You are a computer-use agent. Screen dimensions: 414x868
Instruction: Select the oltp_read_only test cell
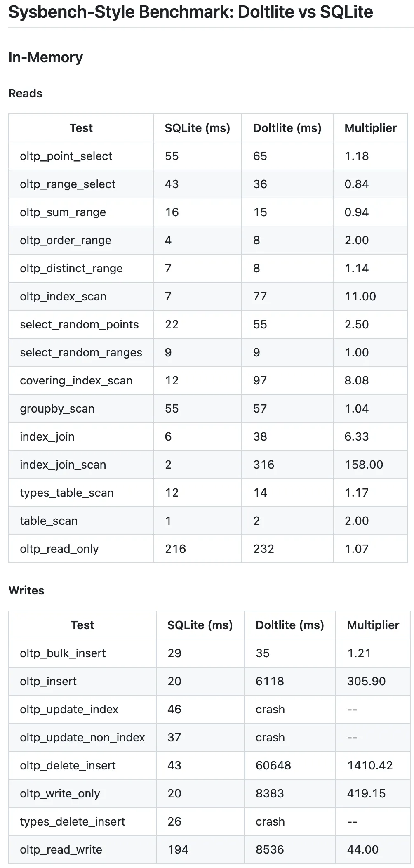tap(59, 549)
